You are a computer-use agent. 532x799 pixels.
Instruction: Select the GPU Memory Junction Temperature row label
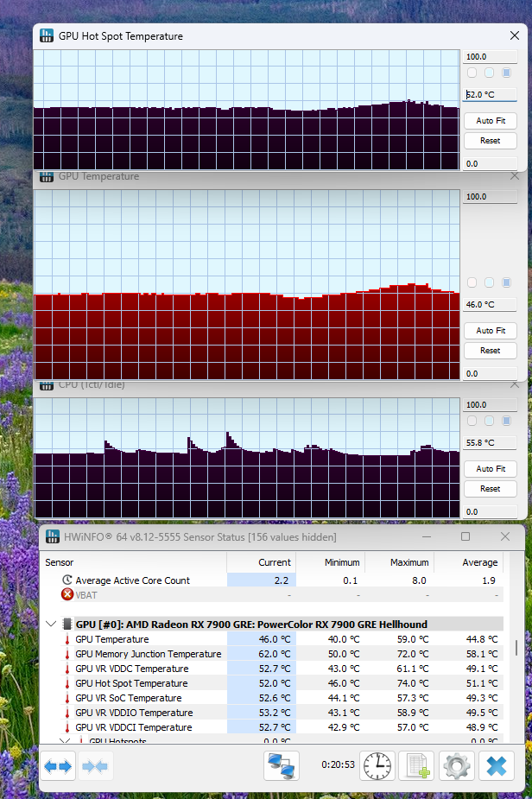pos(149,654)
